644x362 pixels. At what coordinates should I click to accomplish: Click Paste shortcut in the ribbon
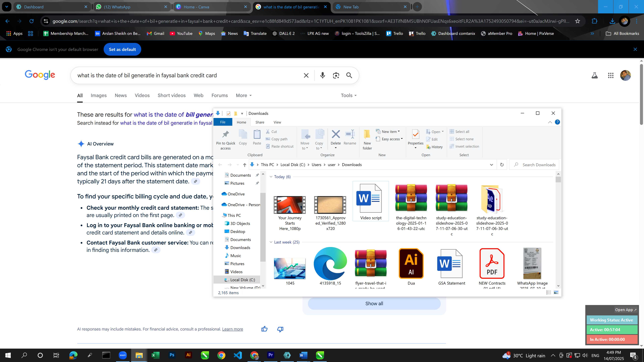coord(280,146)
